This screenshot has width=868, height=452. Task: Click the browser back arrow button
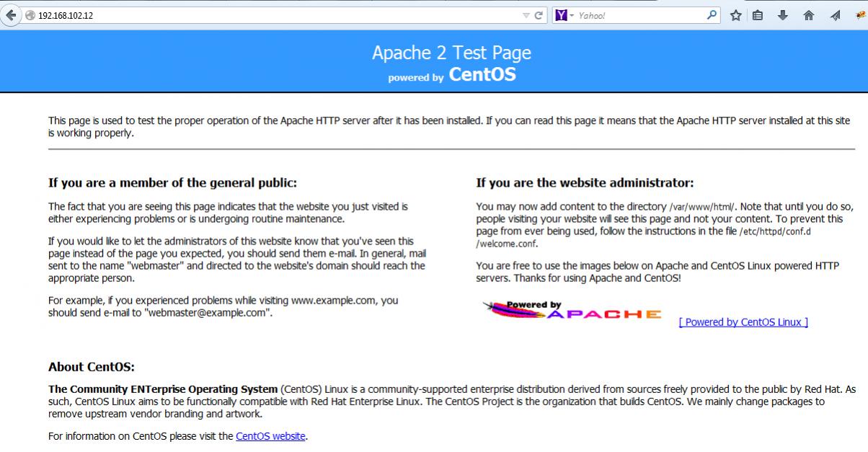point(10,15)
